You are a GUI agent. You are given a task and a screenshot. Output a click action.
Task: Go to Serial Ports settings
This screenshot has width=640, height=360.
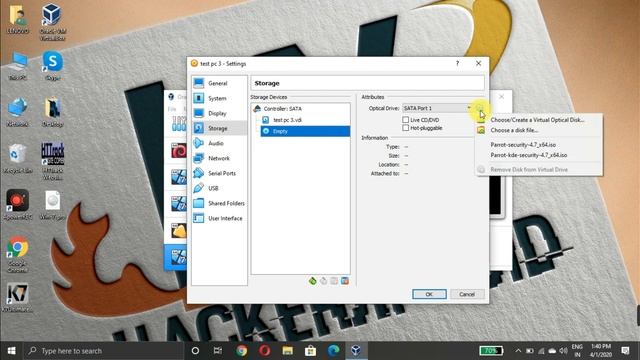coord(219,173)
